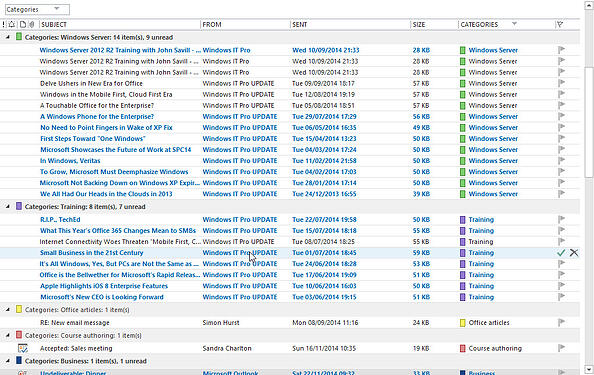The image size is (594, 375).
Task: Click the Flag status column header icon
Action: click(x=560, y=25)
